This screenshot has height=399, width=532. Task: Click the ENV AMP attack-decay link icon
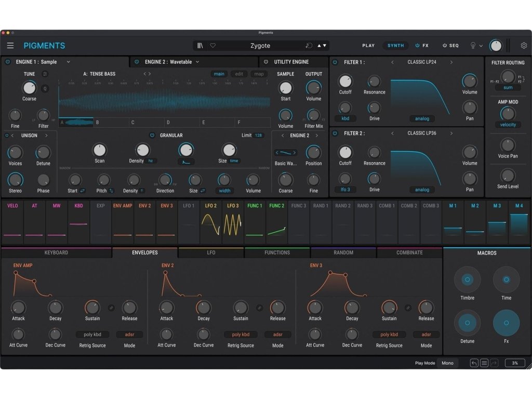coord(111,308)
